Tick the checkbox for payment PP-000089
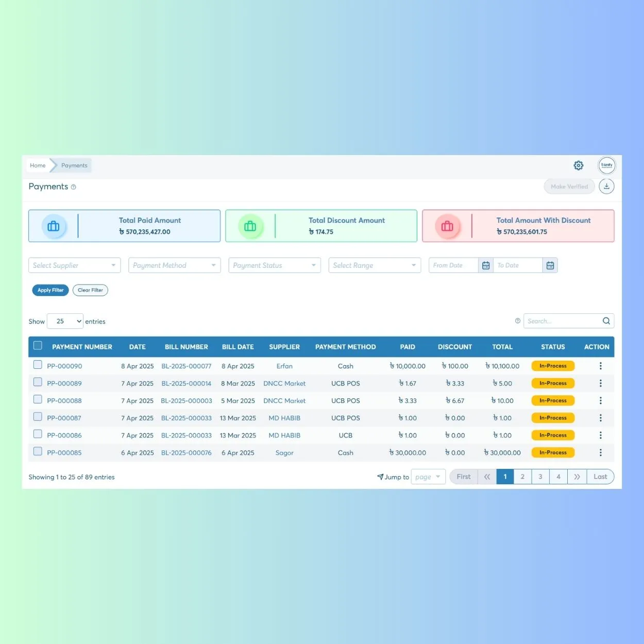Image resolution: width=644 pixels, height=644 pixels. (38, 381)
